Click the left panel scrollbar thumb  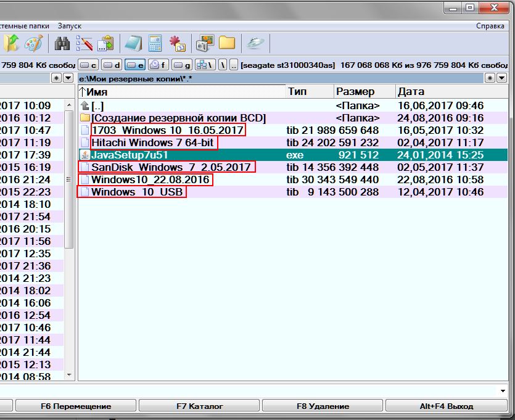coord(69,179)
